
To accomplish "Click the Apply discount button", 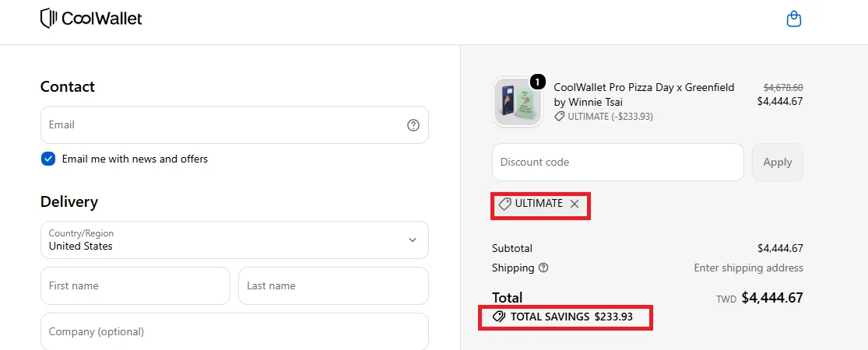I will coord(777,162).
